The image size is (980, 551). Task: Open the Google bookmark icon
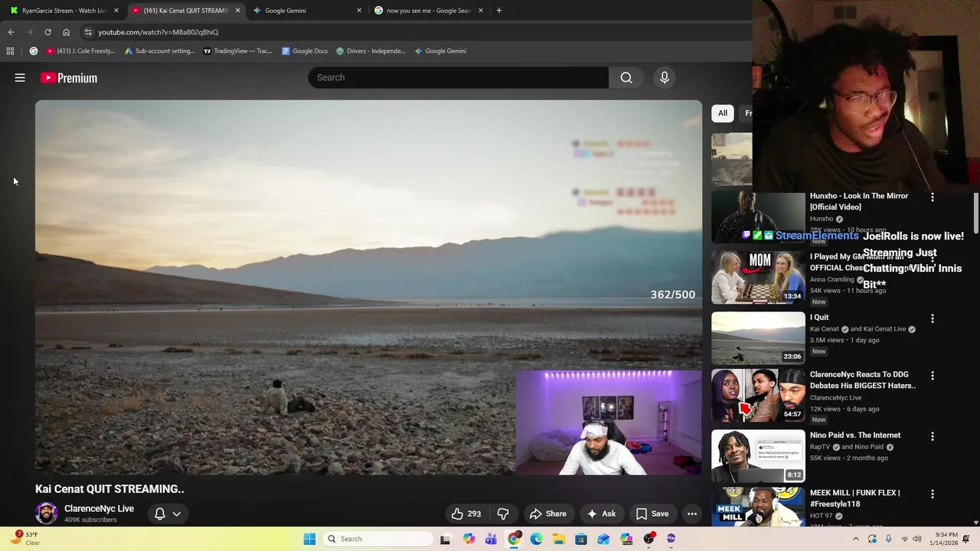click(33, 51)
